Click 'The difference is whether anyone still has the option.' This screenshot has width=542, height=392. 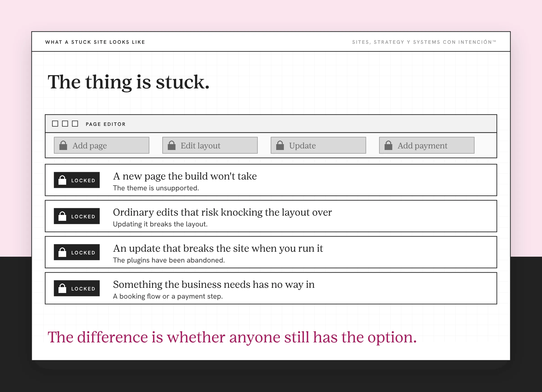(232, 337)
